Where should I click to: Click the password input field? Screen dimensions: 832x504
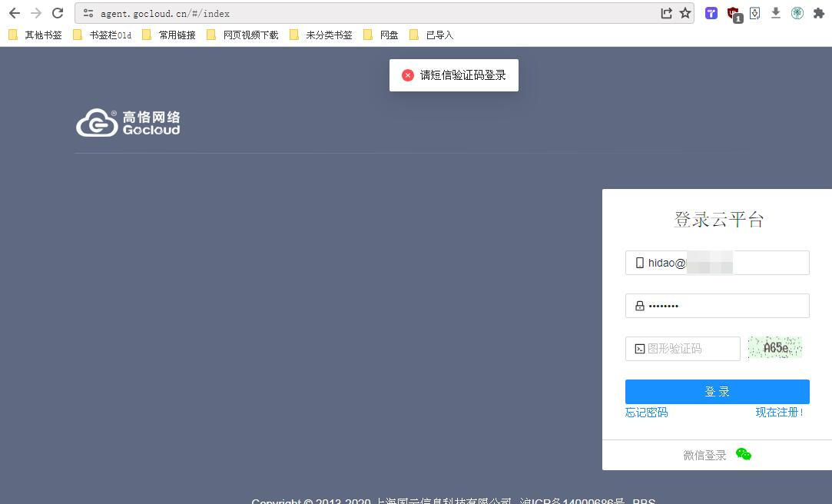click(717, 306)
